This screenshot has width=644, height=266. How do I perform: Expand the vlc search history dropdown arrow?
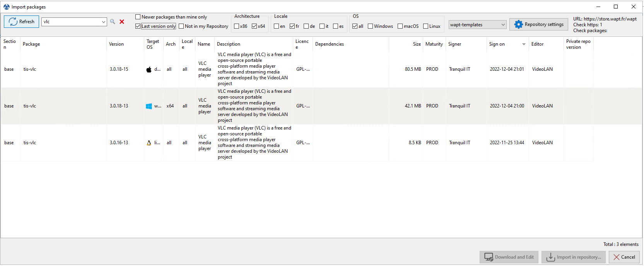click(103, 22)
